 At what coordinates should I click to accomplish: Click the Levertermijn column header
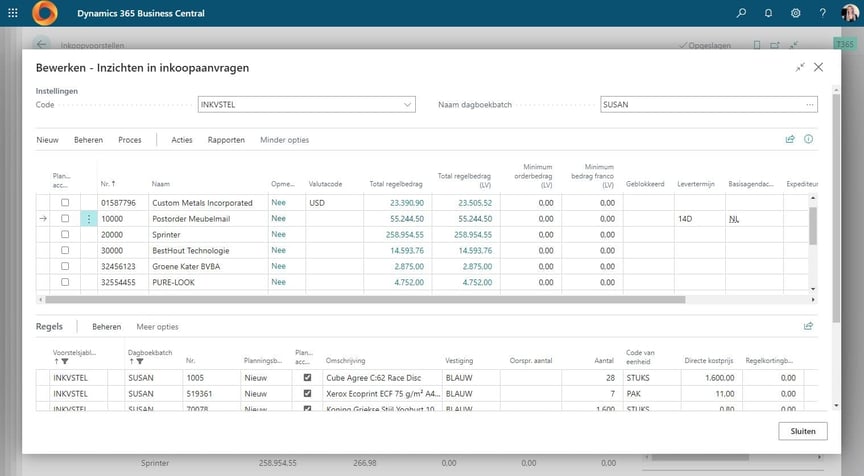pos(695,184)
